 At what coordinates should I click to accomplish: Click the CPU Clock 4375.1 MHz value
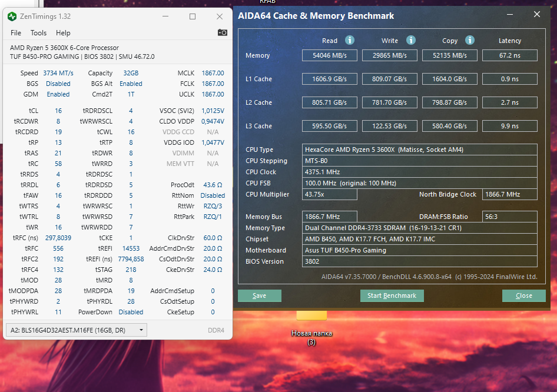tap(420, 172)
